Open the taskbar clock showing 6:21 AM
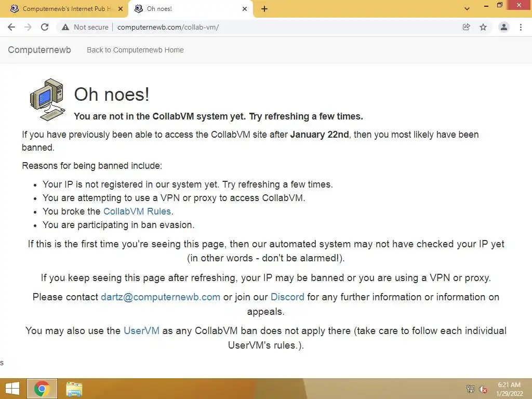The width and height of the screenshot is (532, 399). pyautogui.click(x=509, y=389)
